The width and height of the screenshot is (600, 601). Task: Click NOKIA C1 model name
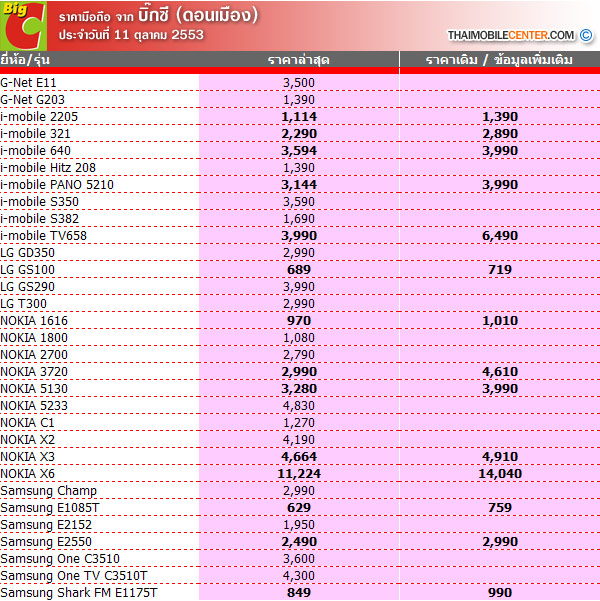pyautogui.click(x=28, y=422)
